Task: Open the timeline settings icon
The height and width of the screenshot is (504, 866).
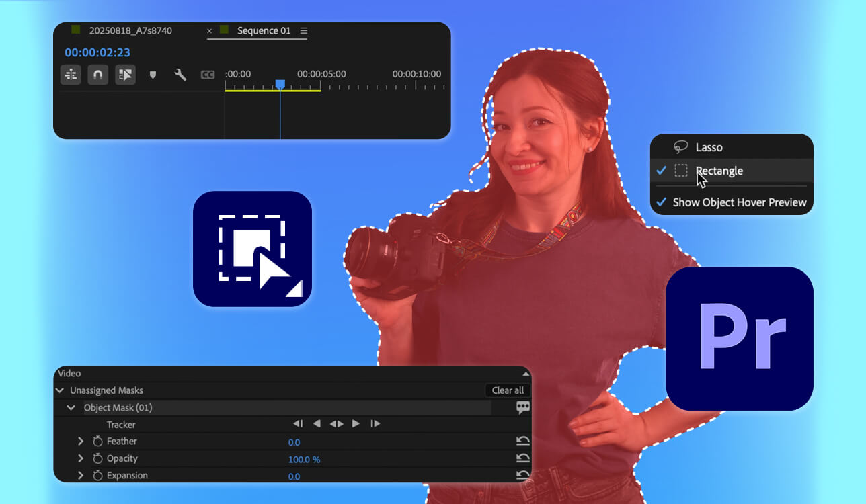Action: tap(70, 75)
